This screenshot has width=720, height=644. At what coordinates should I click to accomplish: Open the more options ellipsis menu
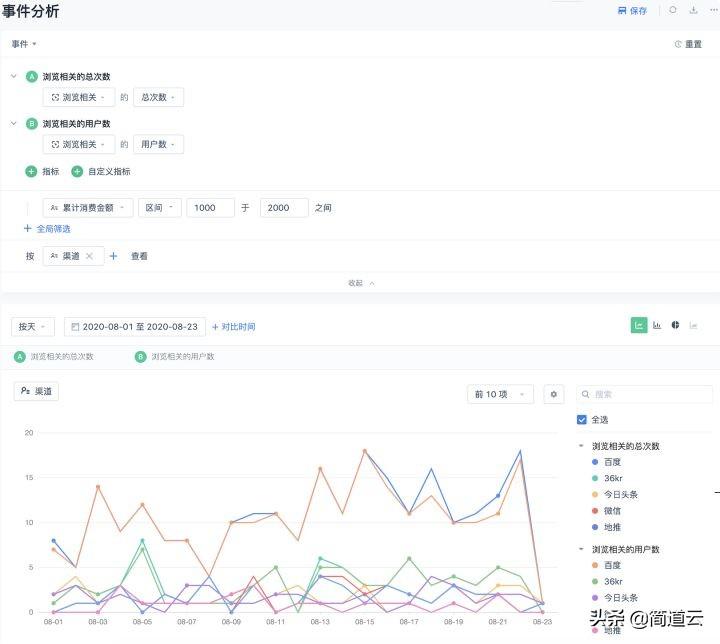tap(713, 10)
